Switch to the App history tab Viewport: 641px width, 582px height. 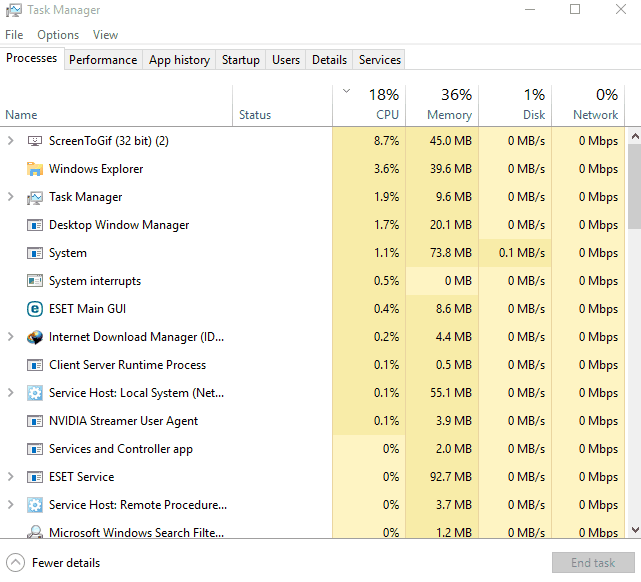coord(179,60)
